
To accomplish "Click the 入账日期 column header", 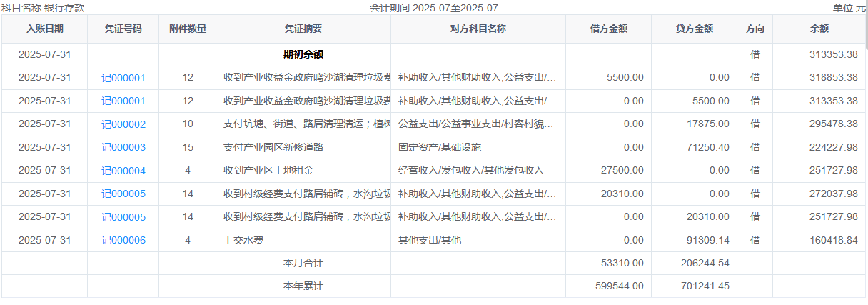I will point(45,29).
